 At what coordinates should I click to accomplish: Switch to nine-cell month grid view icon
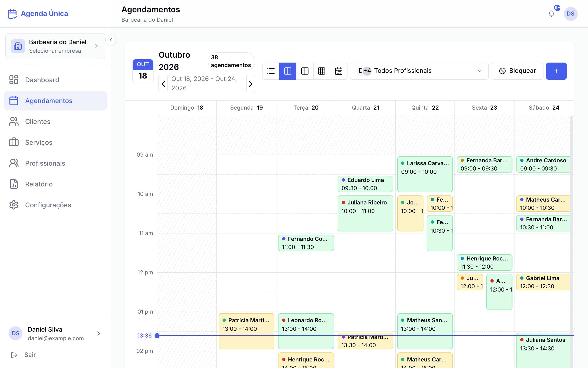click(x=321, y=71)
